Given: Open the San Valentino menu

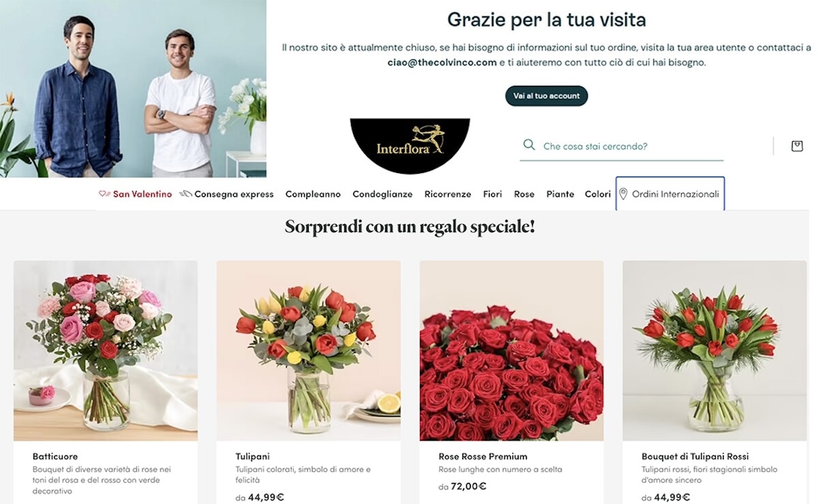Looking at the screenshot, I should pos(142,194).
